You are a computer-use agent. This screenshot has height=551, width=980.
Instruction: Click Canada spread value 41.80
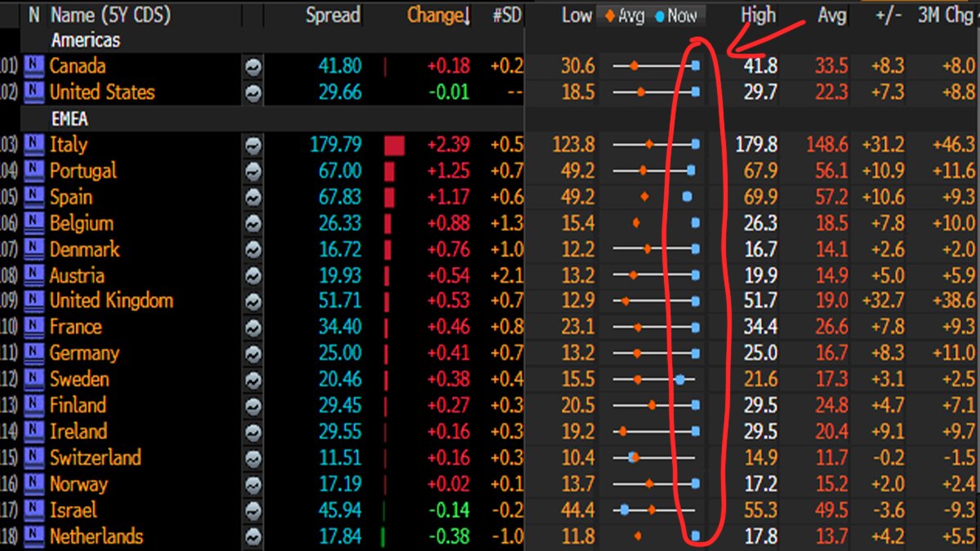click(340, 66)
